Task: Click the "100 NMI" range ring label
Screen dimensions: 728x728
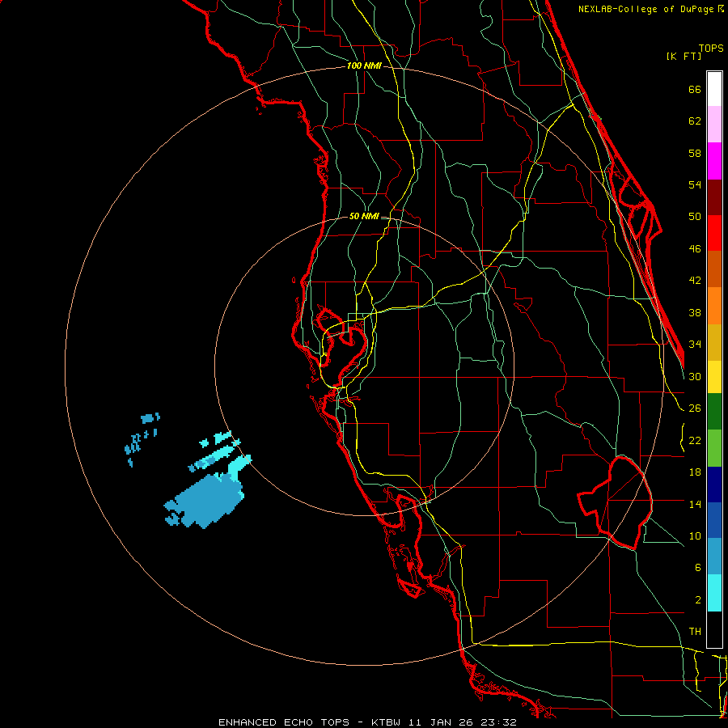Action: (364, 66)
